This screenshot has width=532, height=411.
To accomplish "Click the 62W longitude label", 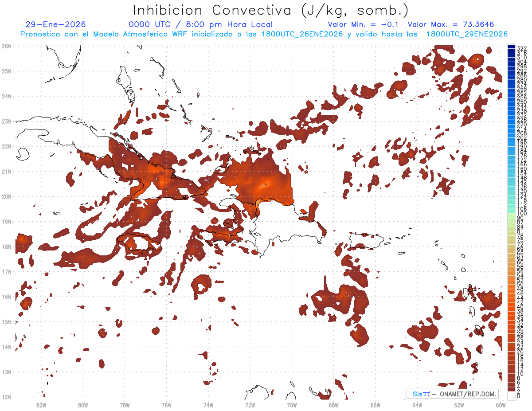I will click(459, 404).
